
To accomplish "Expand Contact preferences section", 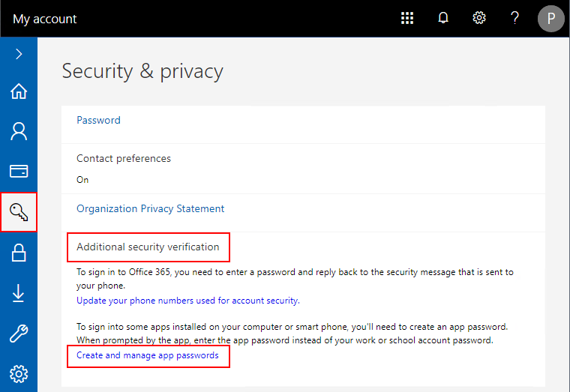I will tap(303, 169).
